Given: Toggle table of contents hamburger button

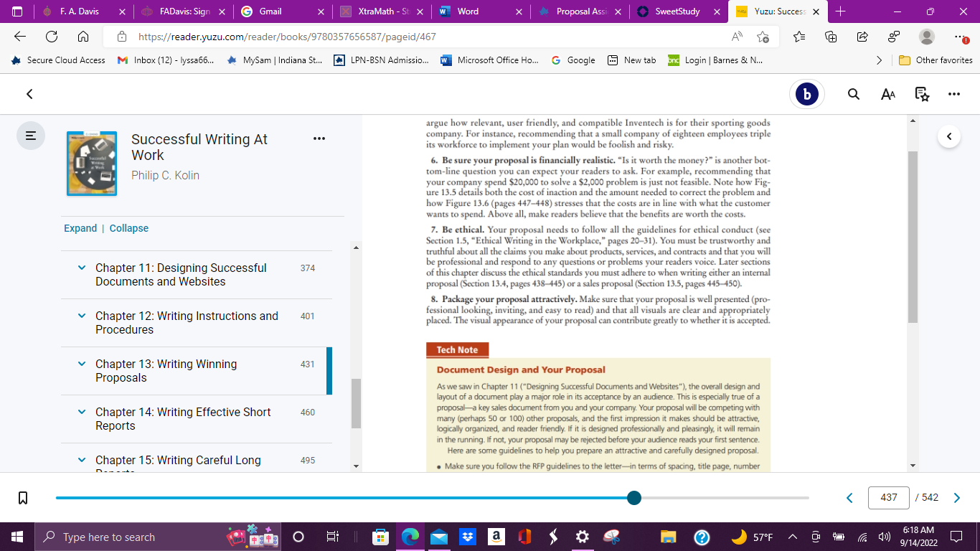Looking at the screenshot, I should 31,135.
